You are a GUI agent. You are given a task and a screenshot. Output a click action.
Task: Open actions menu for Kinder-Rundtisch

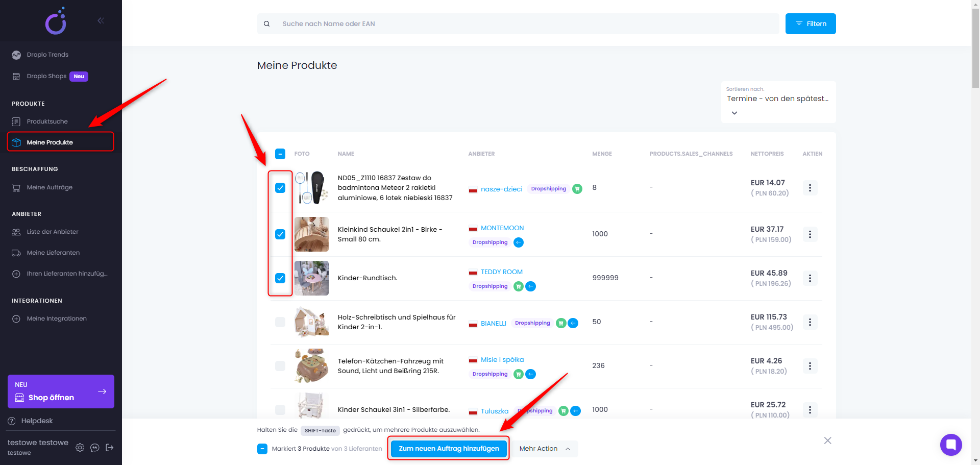click(x=810, y=278)
